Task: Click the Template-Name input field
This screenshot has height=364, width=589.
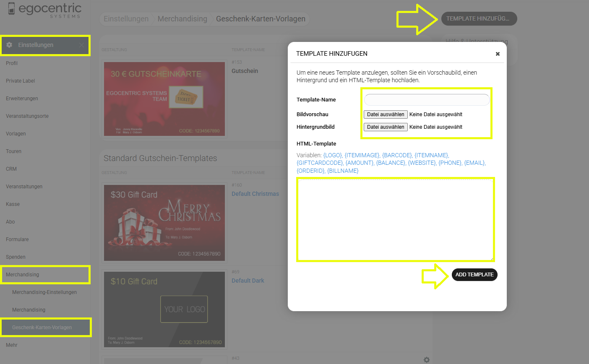Action: 427,100
